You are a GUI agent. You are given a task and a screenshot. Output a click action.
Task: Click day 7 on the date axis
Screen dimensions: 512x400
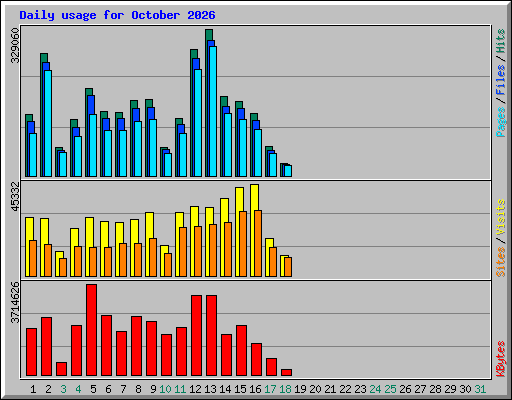(x=123, y=389)
